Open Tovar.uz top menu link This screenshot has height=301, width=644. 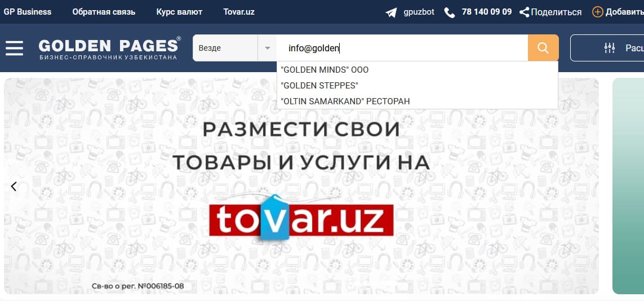tap(239, 12)
